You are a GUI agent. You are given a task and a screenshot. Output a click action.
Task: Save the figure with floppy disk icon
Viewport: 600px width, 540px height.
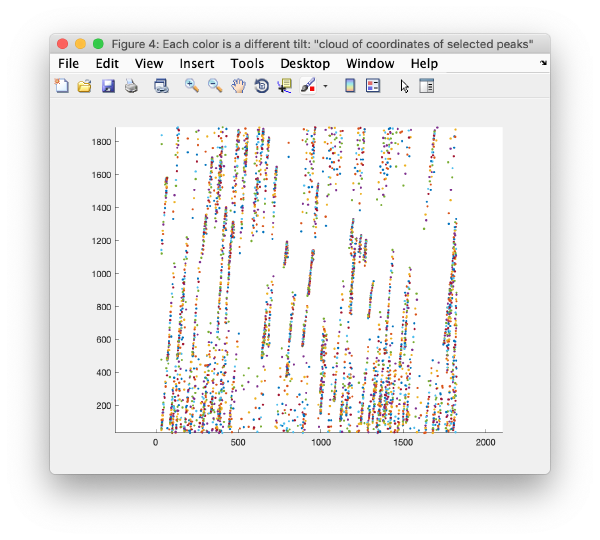108,86
